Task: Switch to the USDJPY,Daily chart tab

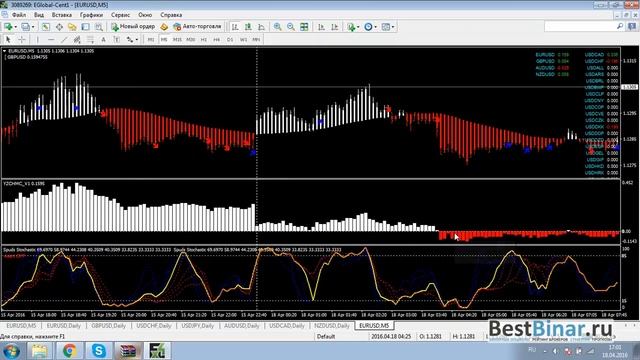Action: 197,326
